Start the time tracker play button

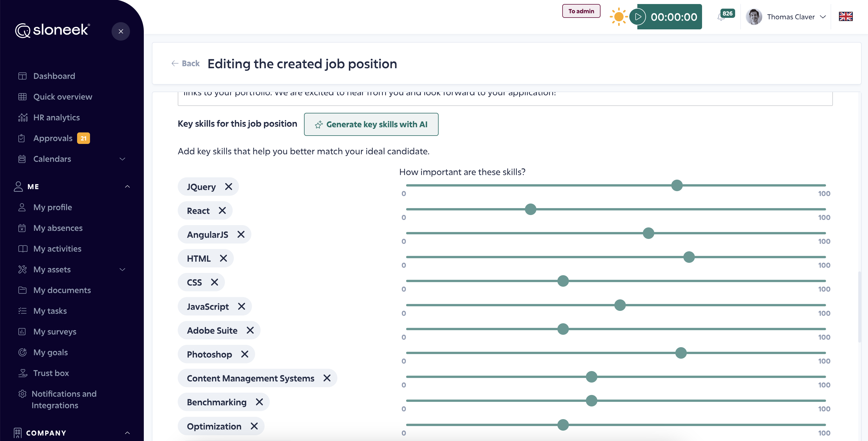coord(638,17)
